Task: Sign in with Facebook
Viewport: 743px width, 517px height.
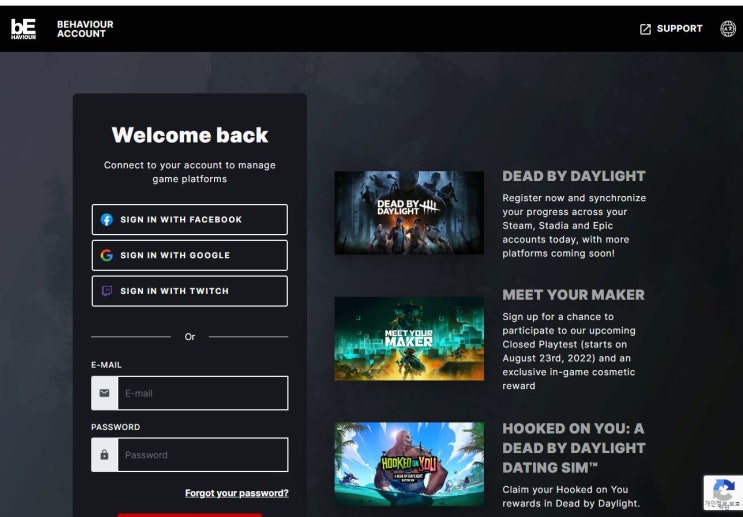Action: (190, 219)
